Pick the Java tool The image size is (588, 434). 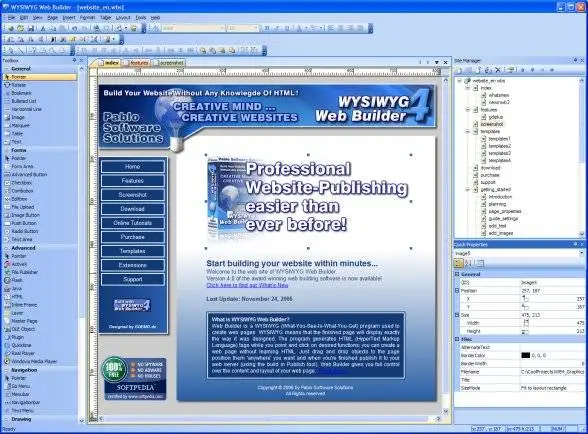[16, 288]
